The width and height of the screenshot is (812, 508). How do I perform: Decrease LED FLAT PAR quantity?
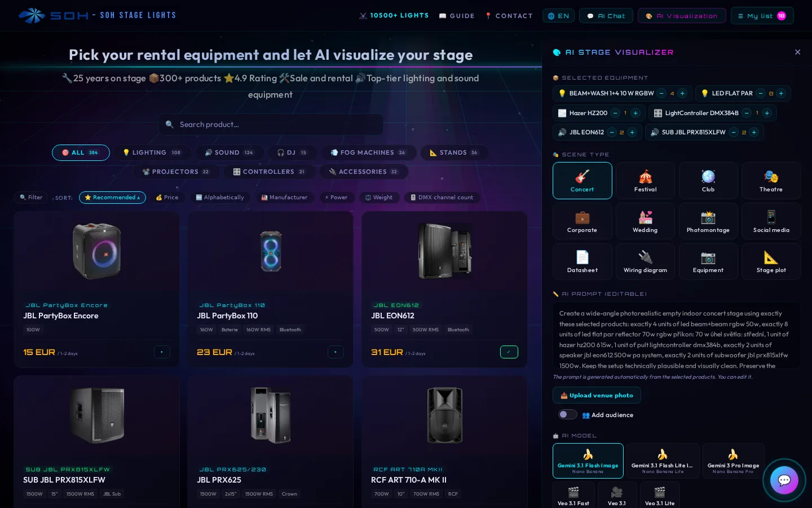[x=761, y=93]
